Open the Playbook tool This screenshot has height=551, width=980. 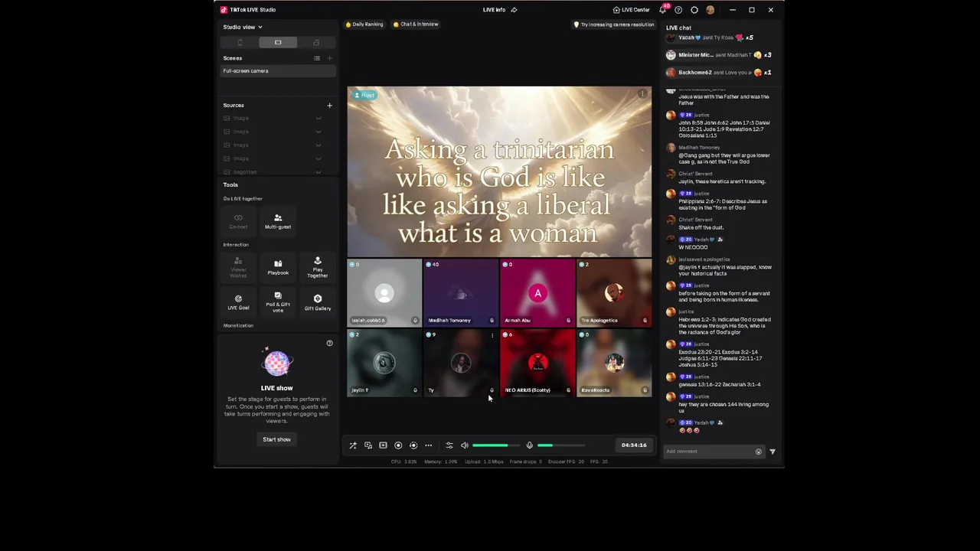[278, 267]
